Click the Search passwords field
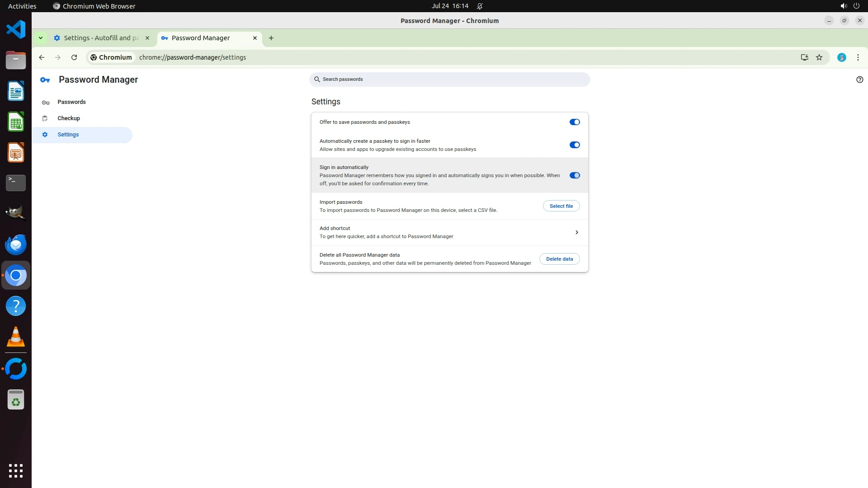868x488 pixels. coord(450,80)
